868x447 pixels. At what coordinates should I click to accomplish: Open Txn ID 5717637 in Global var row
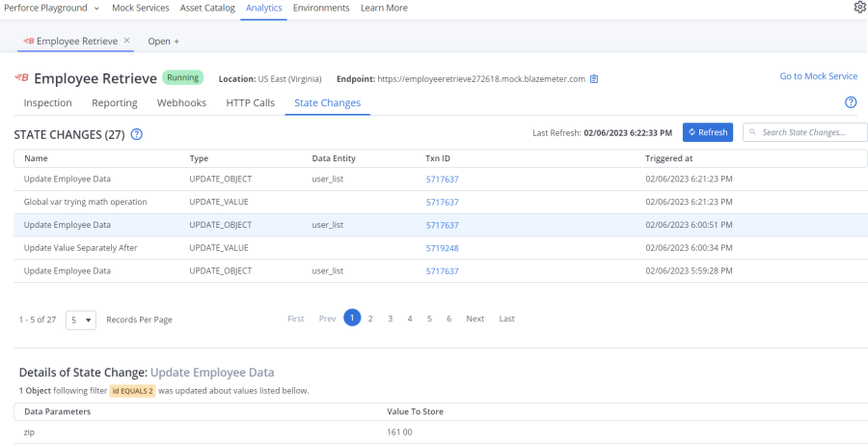[x=443, y=202]
